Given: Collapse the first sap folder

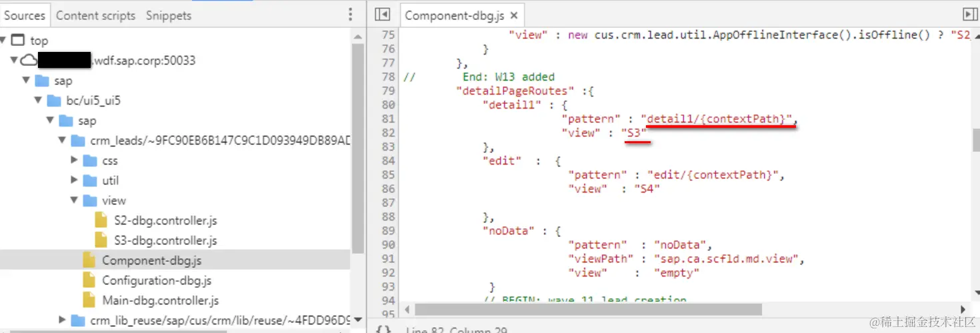Looking at the screenshot, I should [27, 81].
